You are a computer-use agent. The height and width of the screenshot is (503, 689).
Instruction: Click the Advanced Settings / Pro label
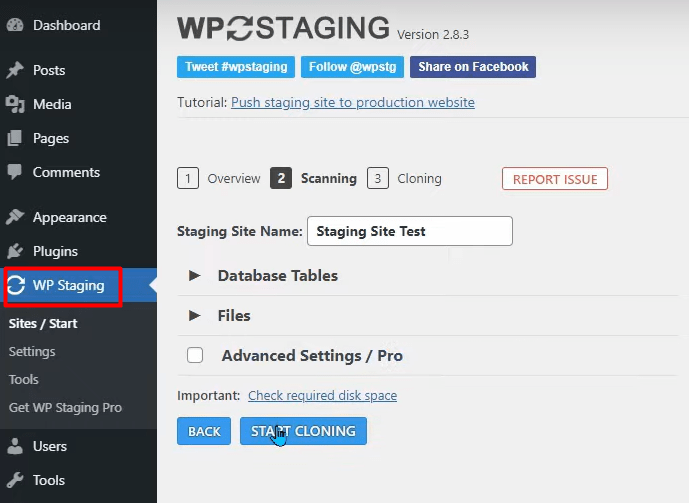point(312,355)
